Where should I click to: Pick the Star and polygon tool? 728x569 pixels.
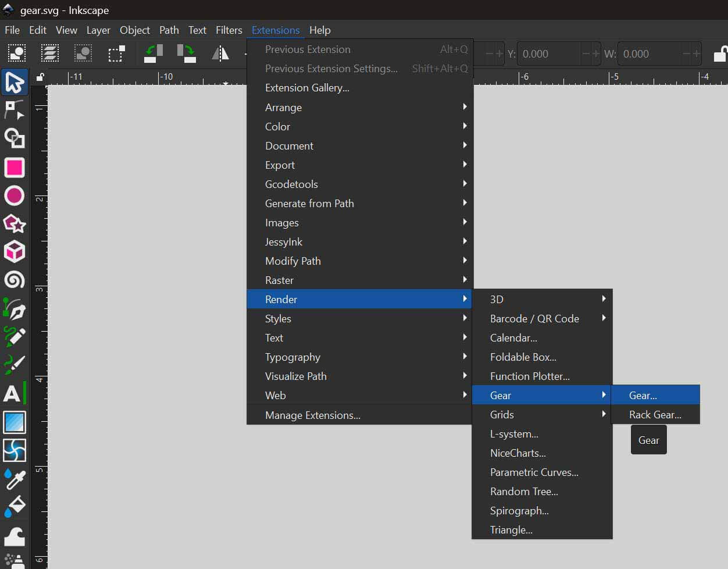tap(14, 224)
